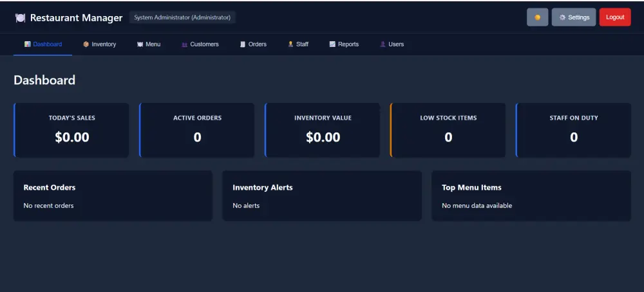Open the Orders tab
This screenshot has height=292, width=644.
253,44
